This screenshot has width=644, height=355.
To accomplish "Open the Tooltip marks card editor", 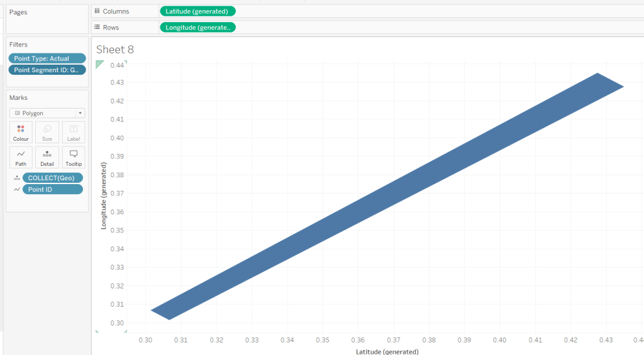I will 74,157.
